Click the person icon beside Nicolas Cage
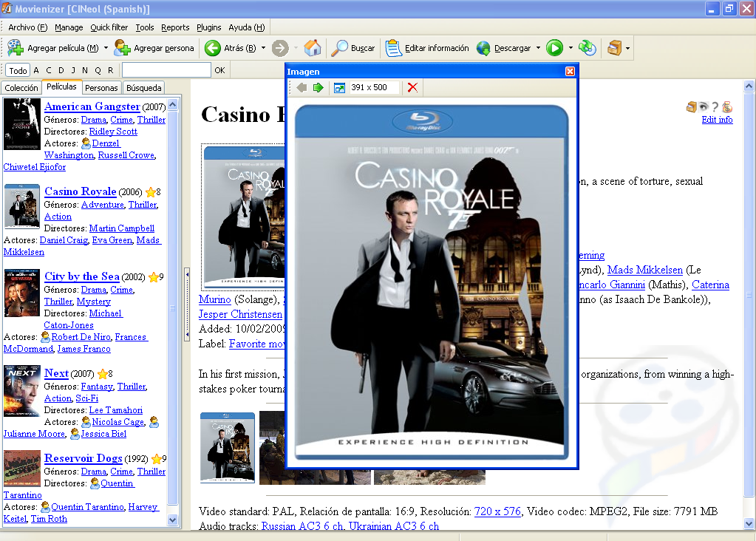The width and height of the screenshot is (756, 541). [x=86, y=421]
